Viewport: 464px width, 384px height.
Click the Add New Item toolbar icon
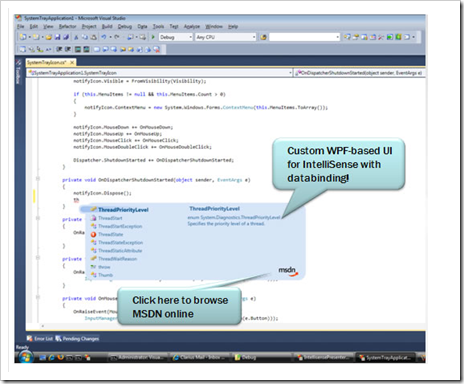(36, 37)
